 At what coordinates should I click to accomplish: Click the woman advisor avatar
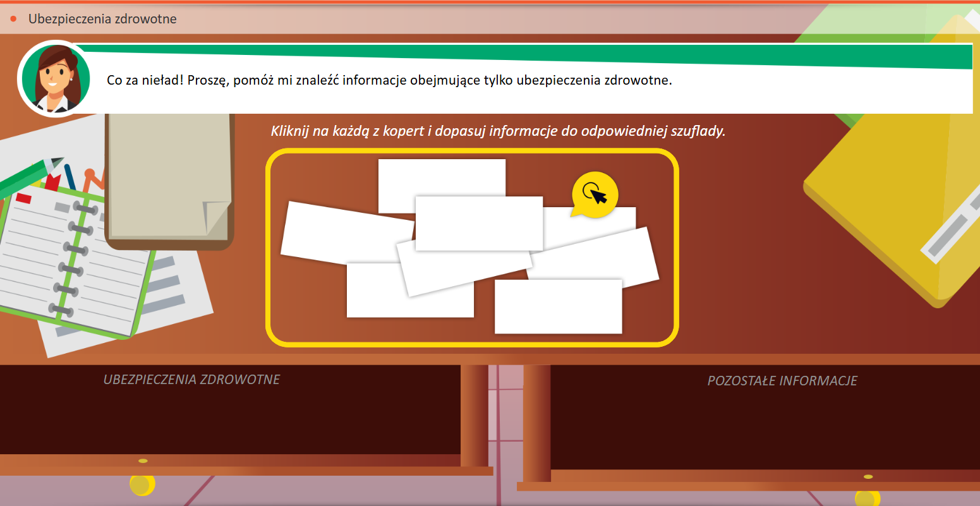click(54, 79)
